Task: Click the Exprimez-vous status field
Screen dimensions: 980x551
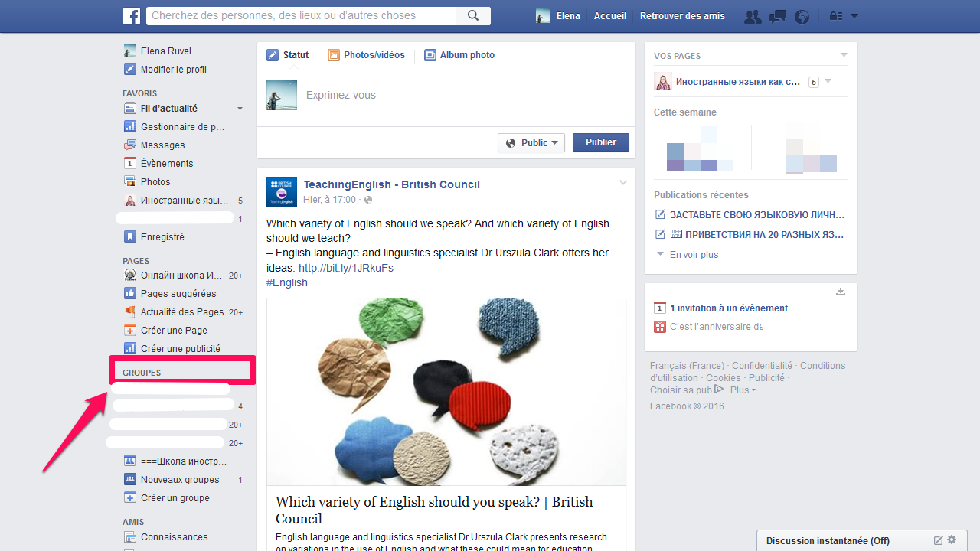Action: 446,96
